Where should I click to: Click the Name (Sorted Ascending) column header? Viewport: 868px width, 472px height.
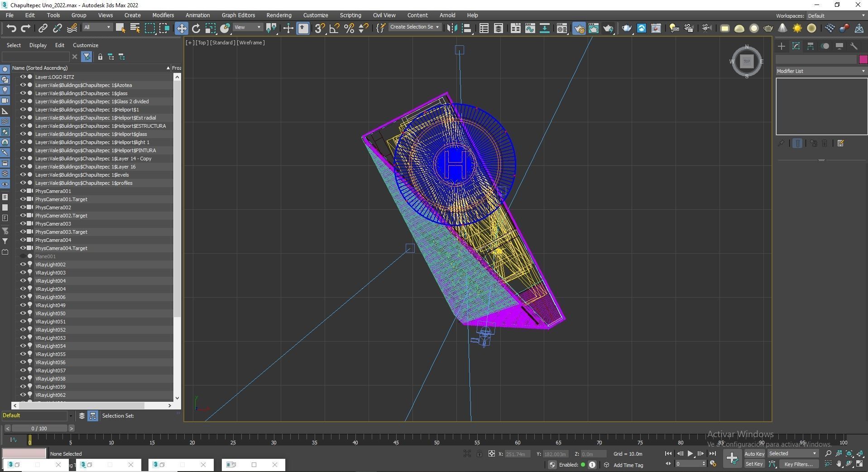coord(91,68)
